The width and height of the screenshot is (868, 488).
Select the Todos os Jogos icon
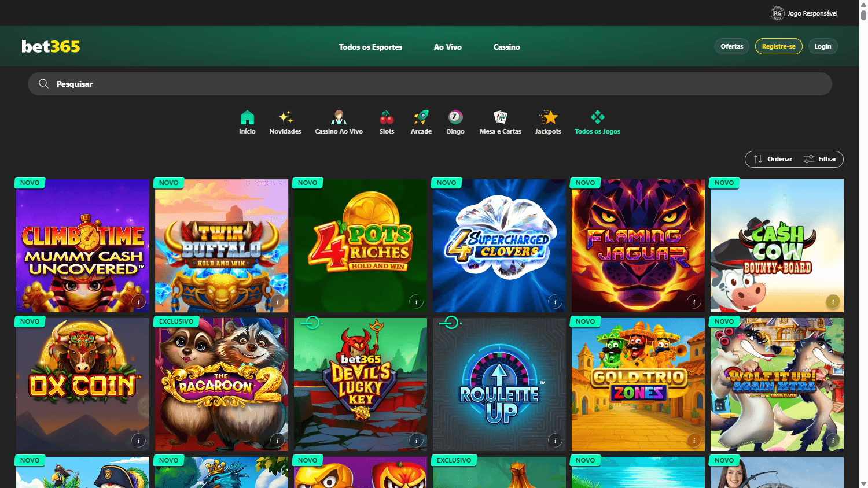(598, 117)
